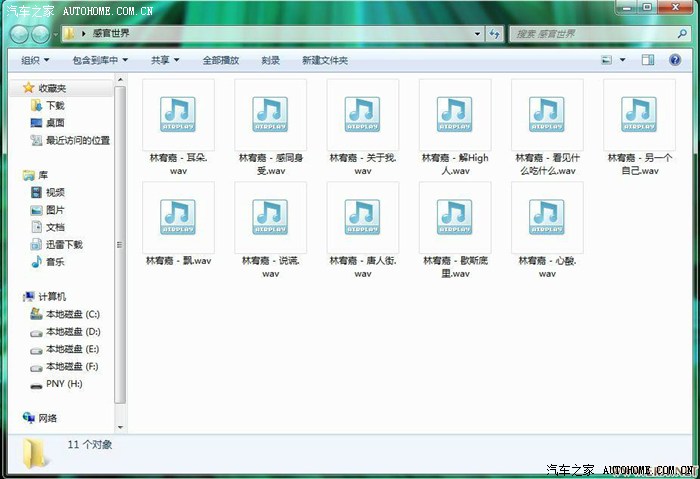Show the preview pane using toolbar icon
This screenshot has height=479, width=700.
[x=647, y=60]
